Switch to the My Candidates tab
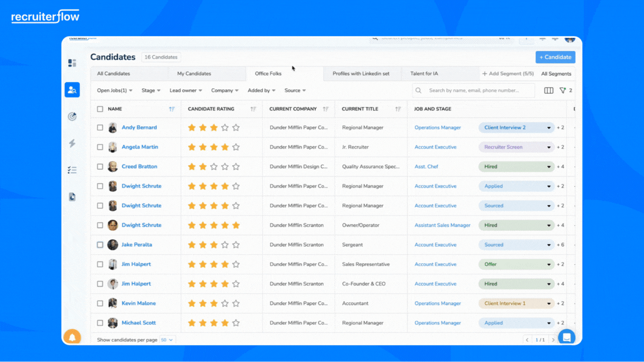The width and height of the screenshot is (644, 362). [x=194, y=74]
